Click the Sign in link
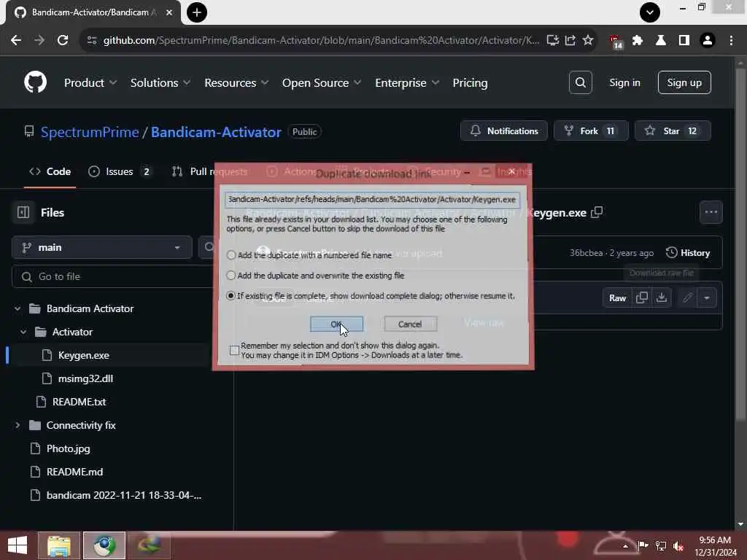 pos(624,82)
